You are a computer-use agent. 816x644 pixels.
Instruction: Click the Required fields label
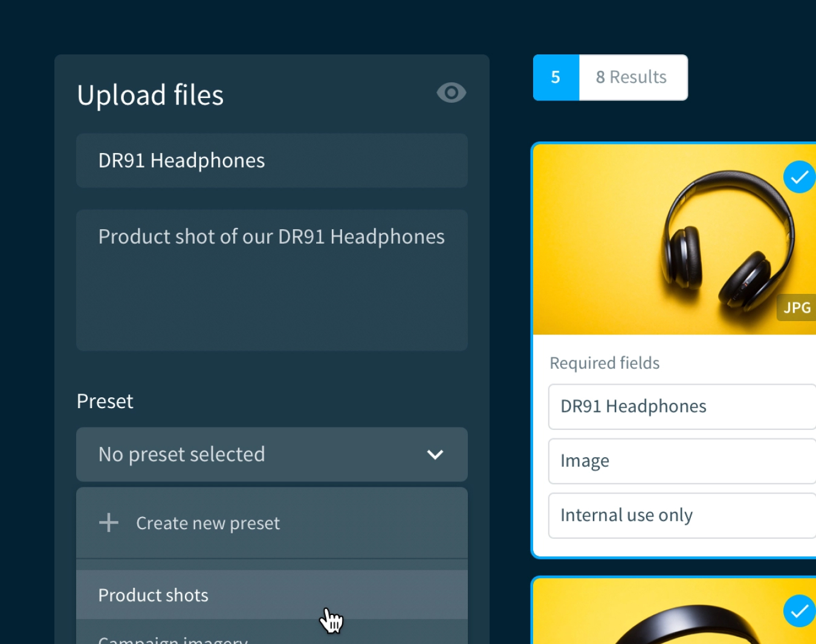[604, 363]
